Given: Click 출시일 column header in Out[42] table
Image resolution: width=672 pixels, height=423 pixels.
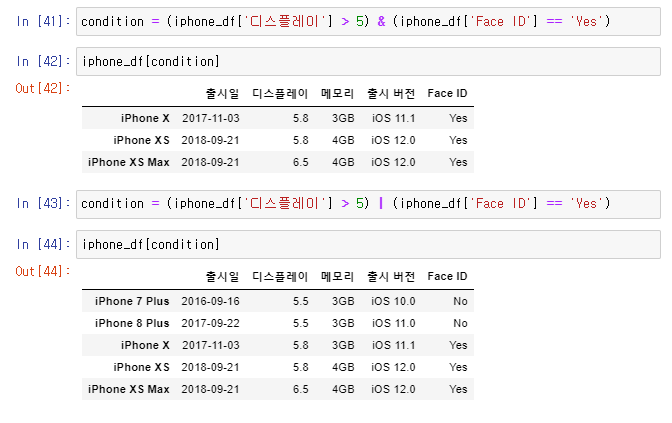Looking at the screenshot, I should 222,93.
